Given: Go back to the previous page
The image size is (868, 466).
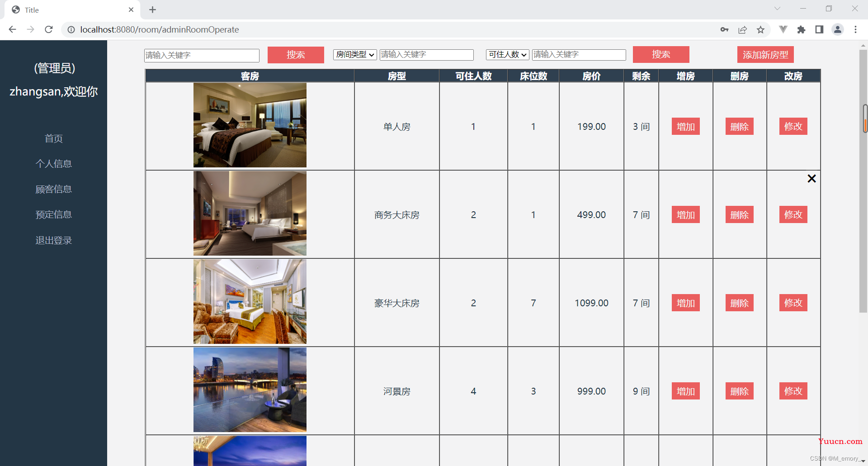Looking at the screenshot, I should pos(12,29).
